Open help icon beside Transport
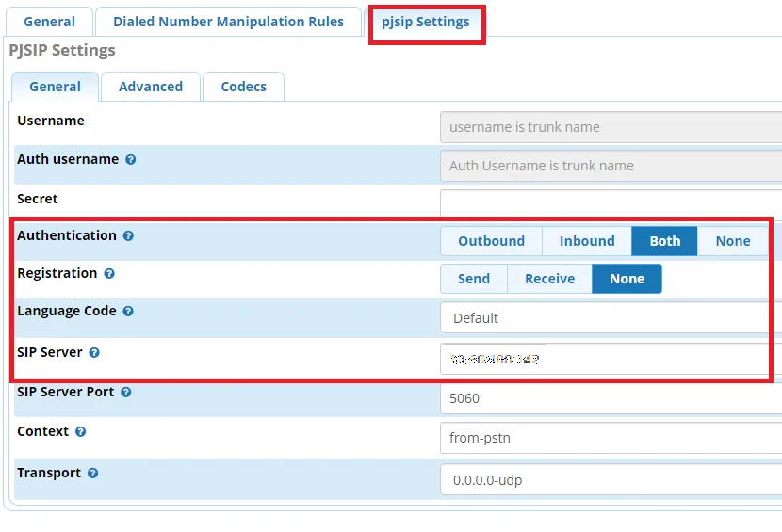This screenshot has width=782, height=532. tap(92, 474)
